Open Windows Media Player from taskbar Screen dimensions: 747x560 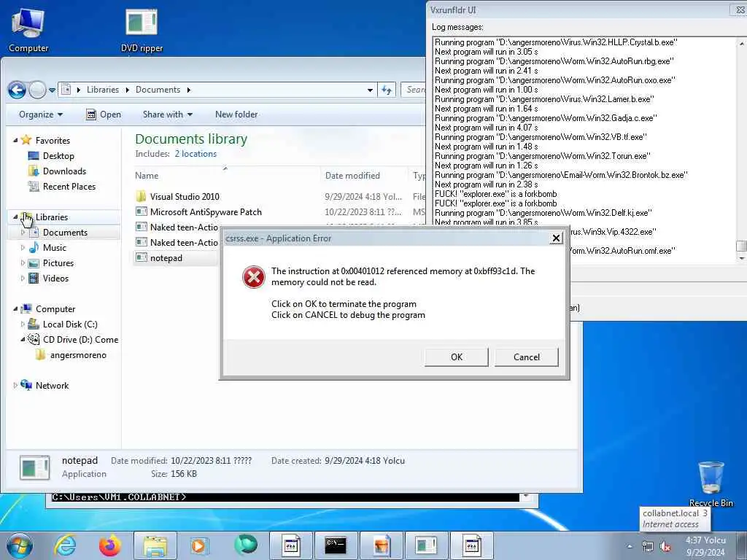coord(198,545)
